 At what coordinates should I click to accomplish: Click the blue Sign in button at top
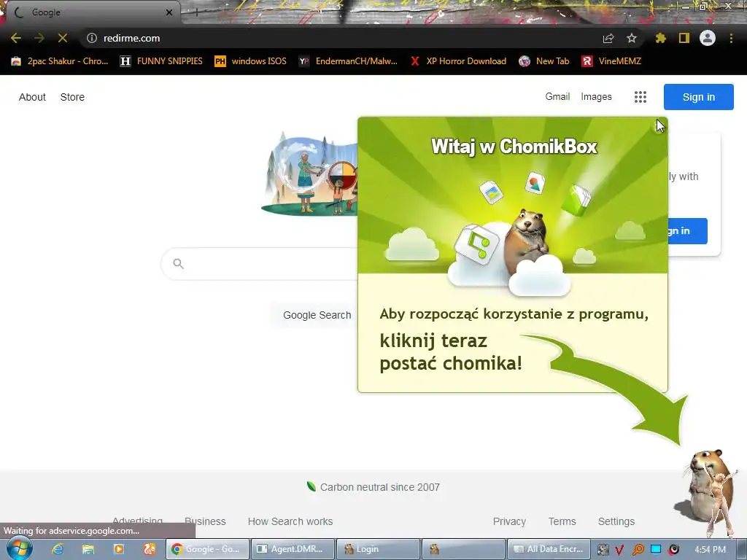pyautogui.click(x=698, y=97)
